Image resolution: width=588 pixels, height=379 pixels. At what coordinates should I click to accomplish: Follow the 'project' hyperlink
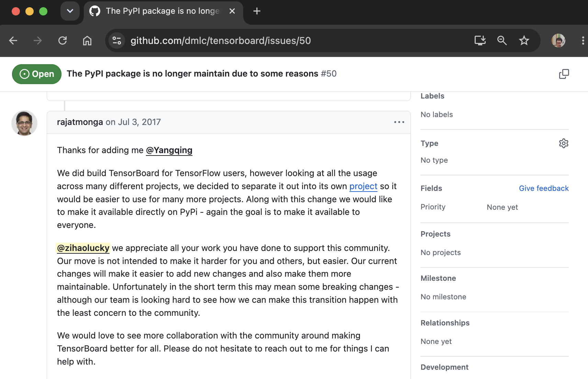(x=363, y=186)
